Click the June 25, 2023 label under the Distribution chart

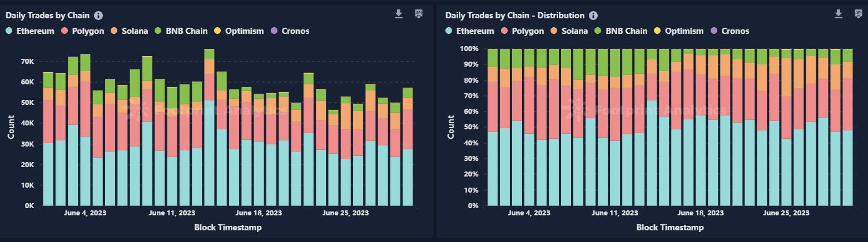click(x=786, y=213)
